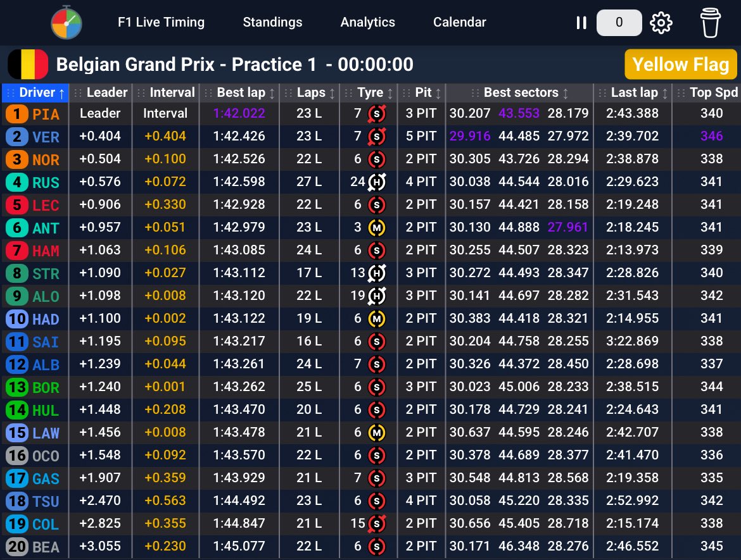Click the Belgian flag icon
The image size is (741, 560).
28,65
